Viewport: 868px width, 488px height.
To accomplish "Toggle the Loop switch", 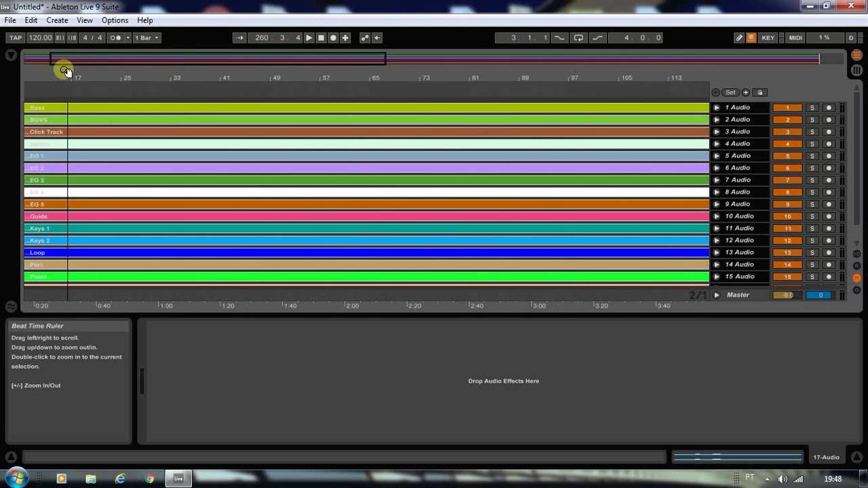I will pyautogui.click(x=578, y=38).
